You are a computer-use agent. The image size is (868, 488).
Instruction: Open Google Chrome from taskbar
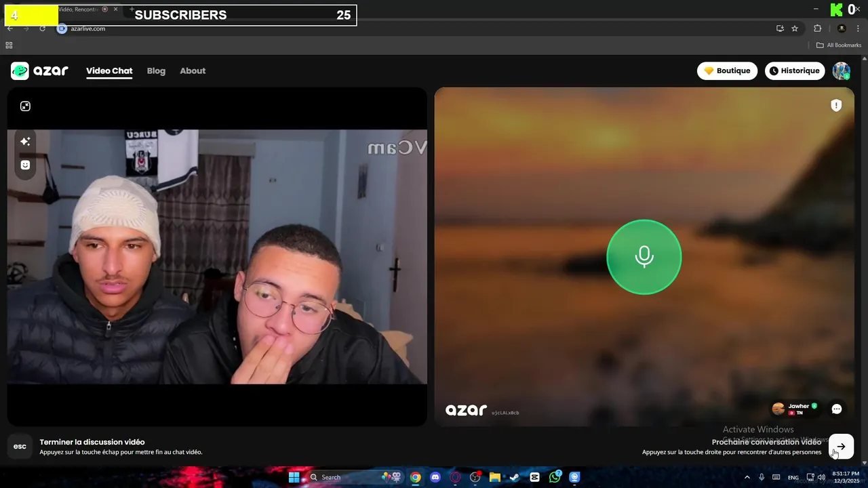(x=415, y=477)
